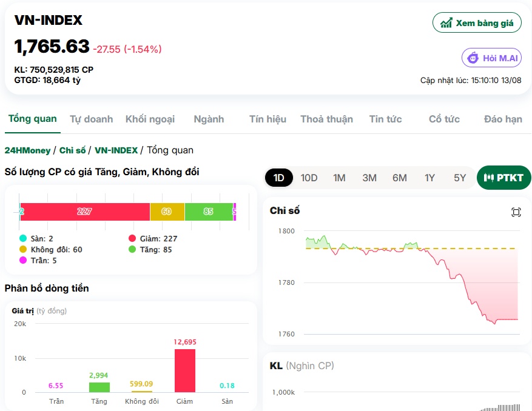
Task: Click the Sàn 0.18 value label
Action: pyautogui.click(x=227, y=386)
